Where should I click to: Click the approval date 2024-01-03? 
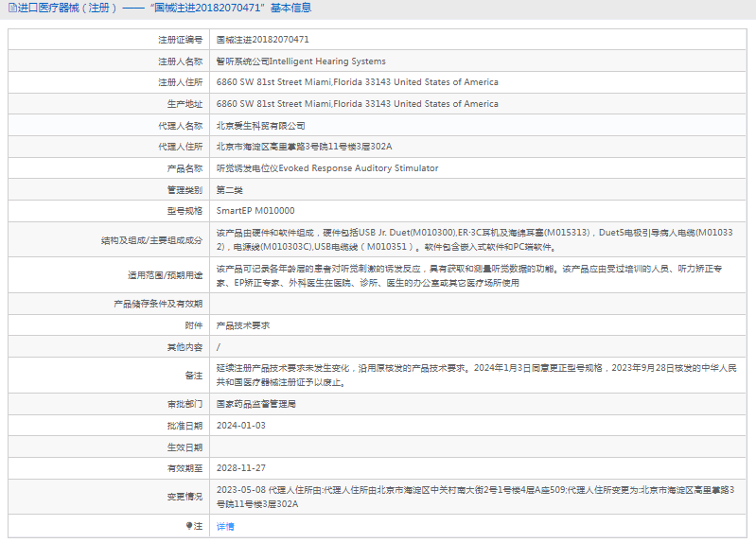click(240, 426)
